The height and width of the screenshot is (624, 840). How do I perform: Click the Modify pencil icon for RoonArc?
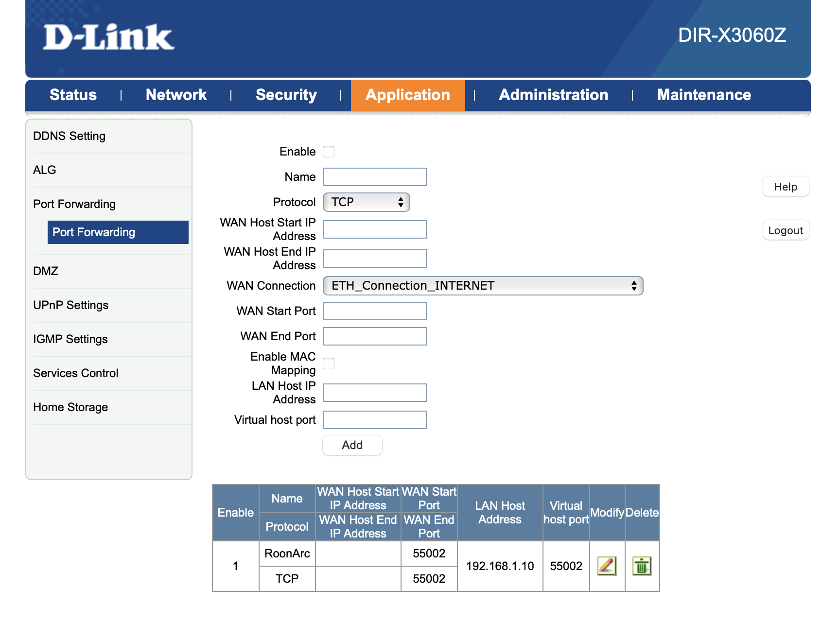(x=607, y=566)
